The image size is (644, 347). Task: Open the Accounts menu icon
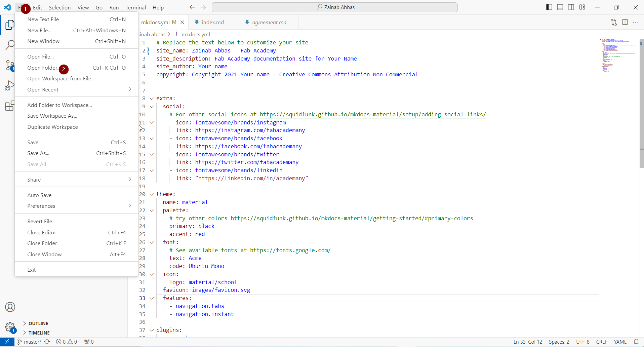click(10, 307)
